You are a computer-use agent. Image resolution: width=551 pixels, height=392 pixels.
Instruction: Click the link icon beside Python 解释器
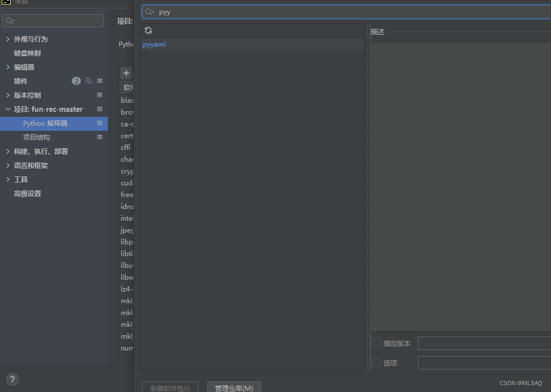(99, 123)
